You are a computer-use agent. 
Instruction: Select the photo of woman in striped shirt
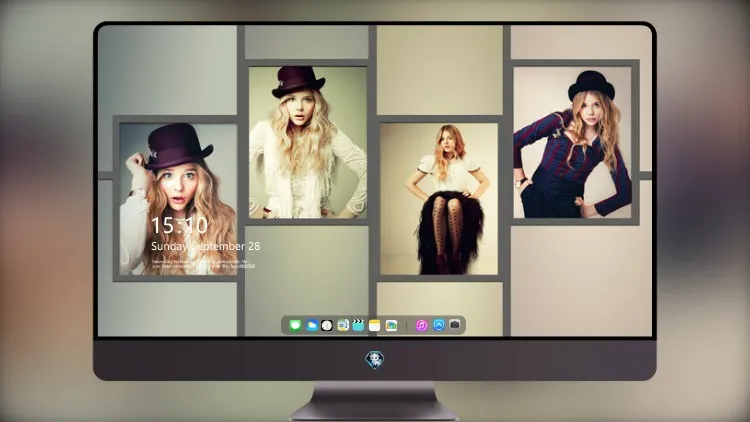click(573, 143)
